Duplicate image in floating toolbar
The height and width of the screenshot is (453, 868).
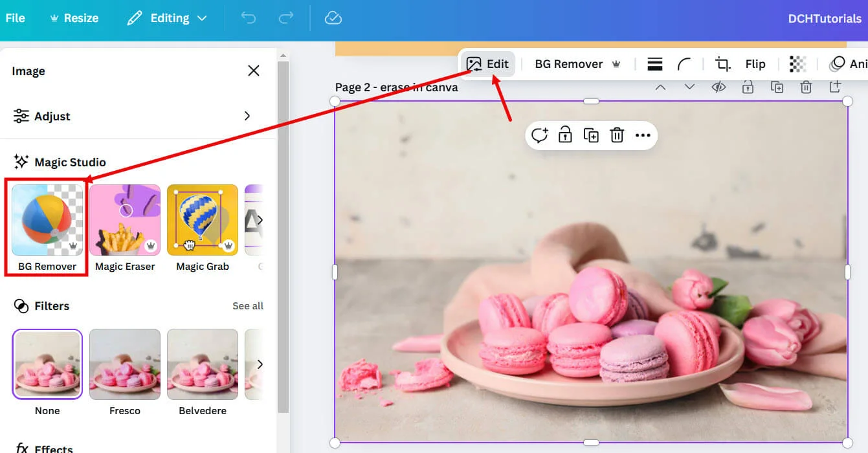(x=591, y=135)
